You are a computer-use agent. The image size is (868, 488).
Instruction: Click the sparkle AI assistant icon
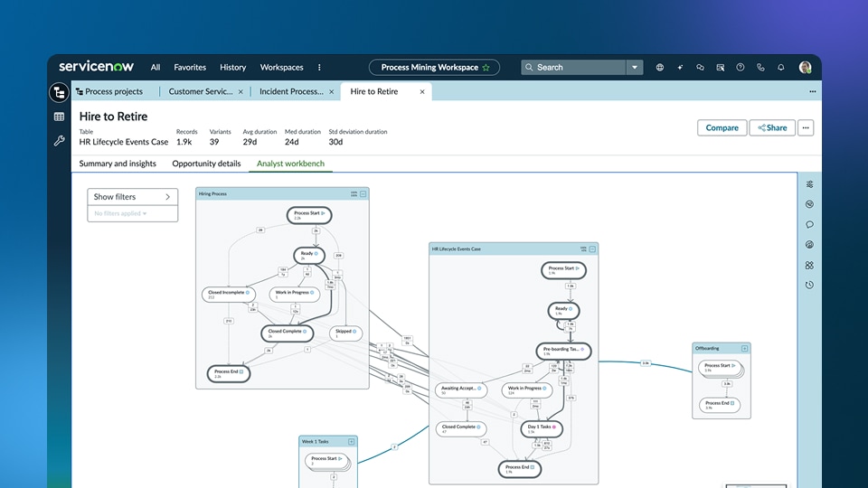click(680, 68)
